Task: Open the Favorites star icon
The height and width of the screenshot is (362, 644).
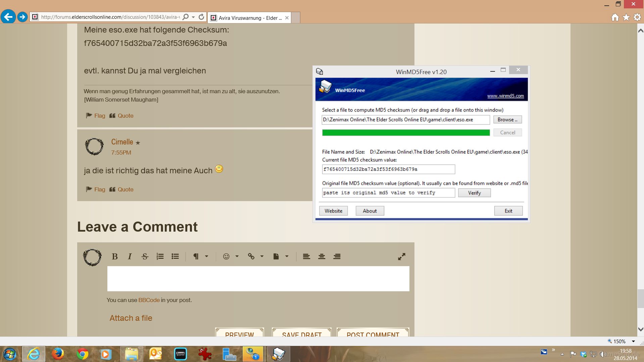Action: (626, 17)
